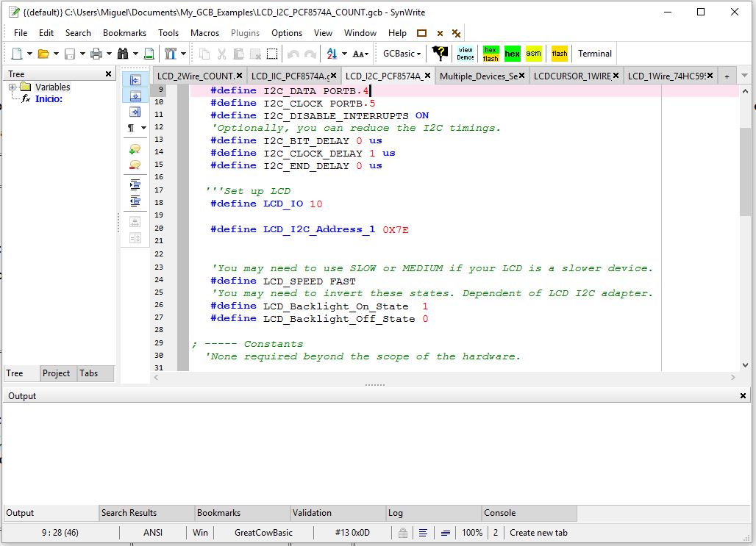Screen dimensions: 756x546
Task: Toggle selection mode icon in status bar
Action: coord(446,533)
